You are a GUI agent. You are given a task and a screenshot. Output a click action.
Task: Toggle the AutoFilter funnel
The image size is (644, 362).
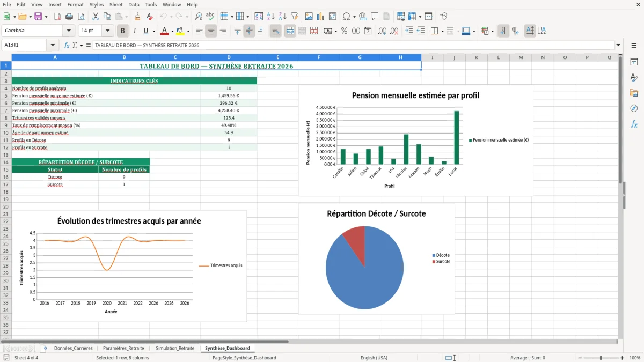pyautogui.click(x=294, y=17)
